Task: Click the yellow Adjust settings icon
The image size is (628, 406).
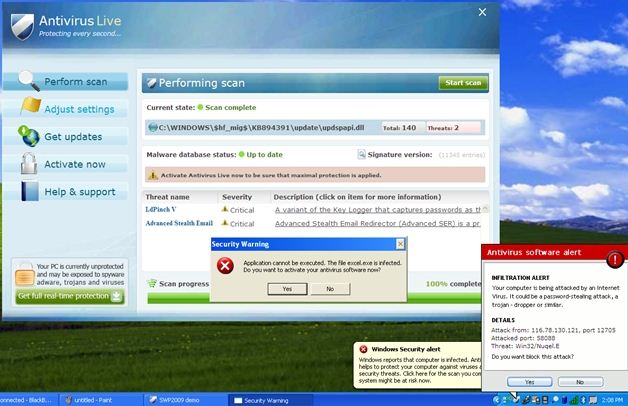Action: [31, 106]
